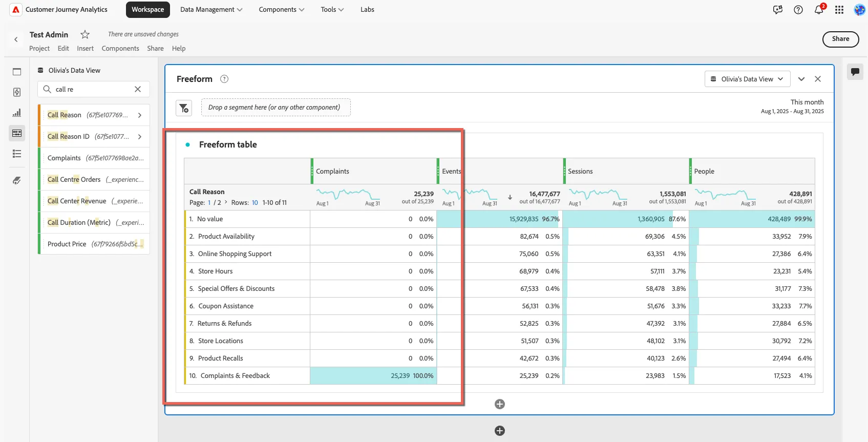
Task: Expand the Call Reason ID dimension item
Action: pyautogui.click(x=140, y=137)
